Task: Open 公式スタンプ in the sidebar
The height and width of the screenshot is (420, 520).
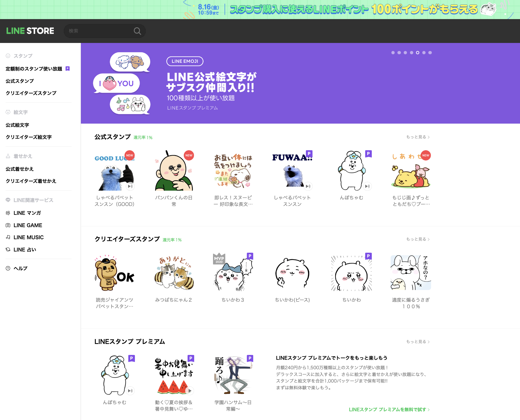Action: [x=20, y=81]
